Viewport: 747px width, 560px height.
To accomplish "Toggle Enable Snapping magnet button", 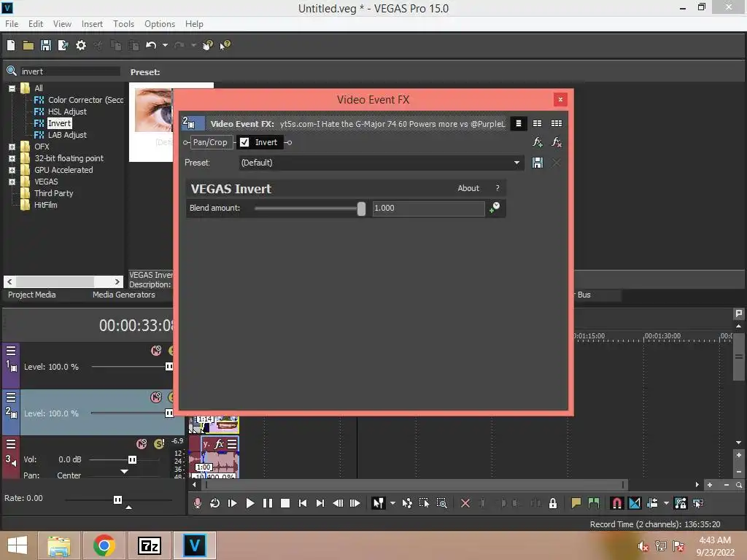I will click(x=617, y=503).
